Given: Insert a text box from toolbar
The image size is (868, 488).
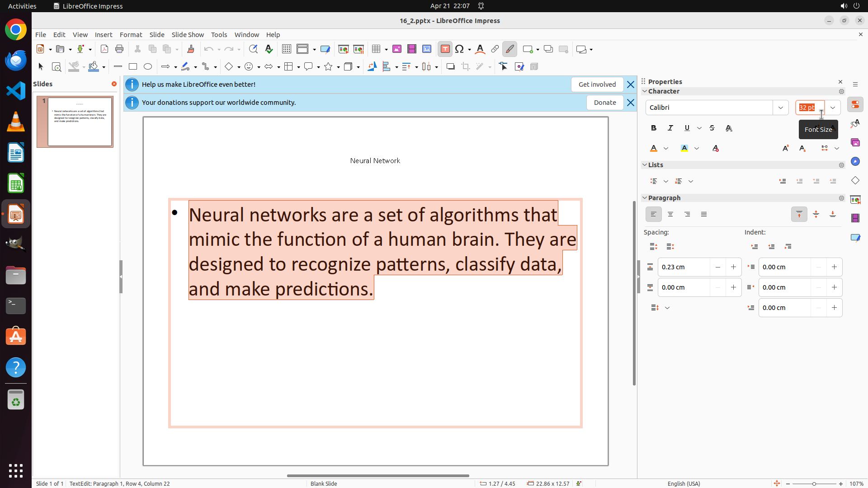Looking at the screenshot, I should tap(445, 49).
